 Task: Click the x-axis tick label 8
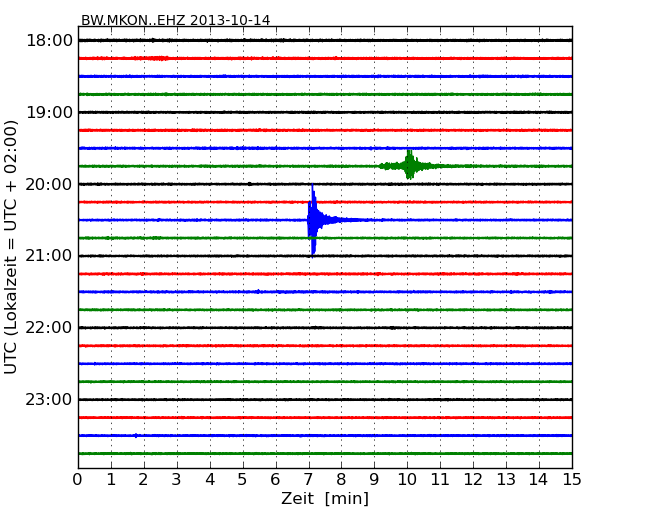(341, 480)
